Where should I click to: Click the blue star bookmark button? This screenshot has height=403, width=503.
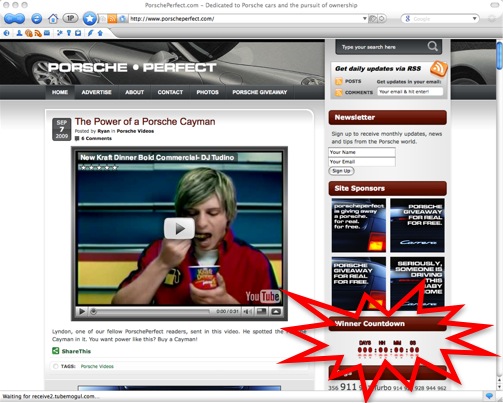click(x=90, y=19)
